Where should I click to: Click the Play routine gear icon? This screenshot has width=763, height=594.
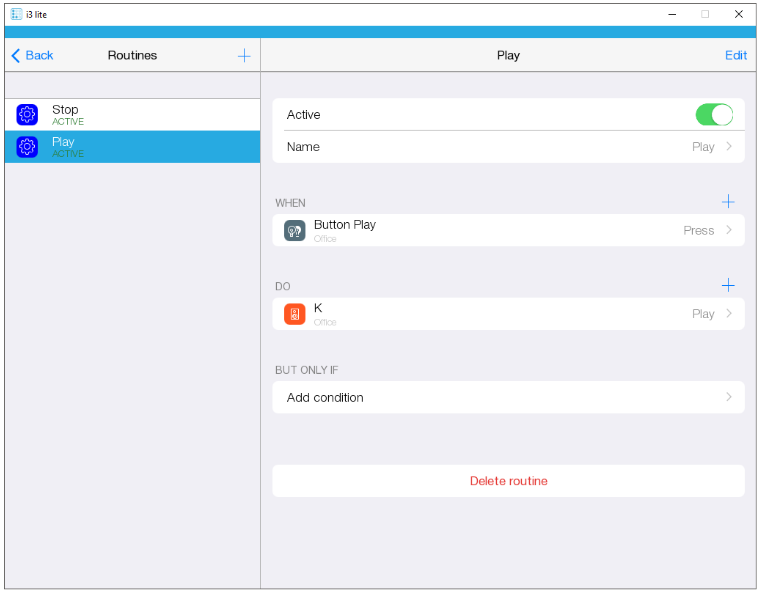[x=27, y=147]
